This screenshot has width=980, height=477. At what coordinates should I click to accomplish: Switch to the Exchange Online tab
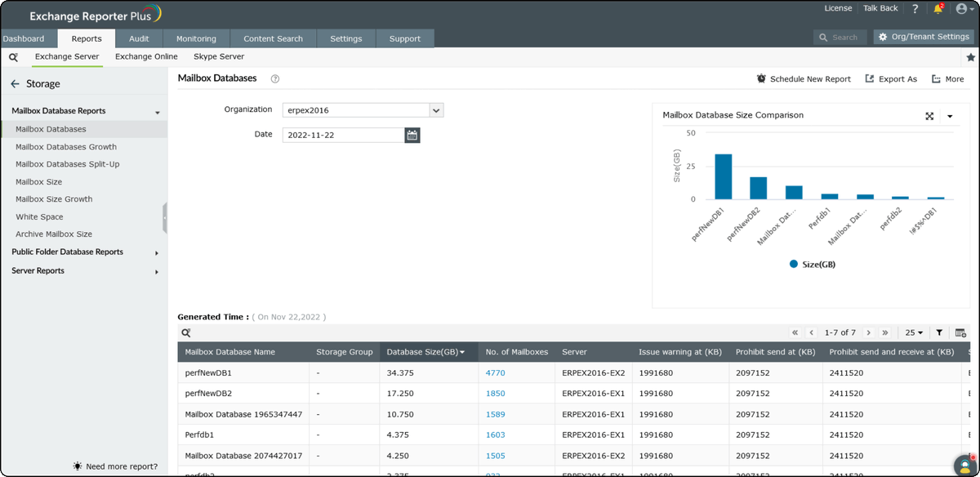(146, 56)
